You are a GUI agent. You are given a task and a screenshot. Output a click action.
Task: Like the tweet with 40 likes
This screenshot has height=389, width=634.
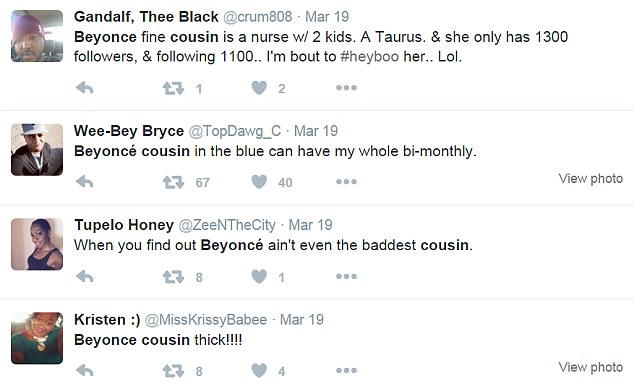point(259,182)
